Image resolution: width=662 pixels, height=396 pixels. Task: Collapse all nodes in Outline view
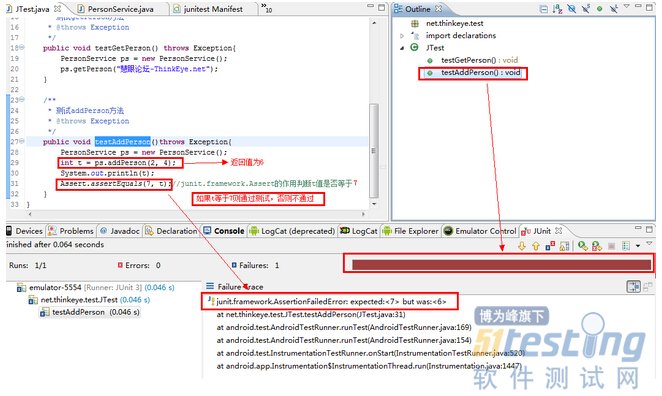(x=544, y=9)
